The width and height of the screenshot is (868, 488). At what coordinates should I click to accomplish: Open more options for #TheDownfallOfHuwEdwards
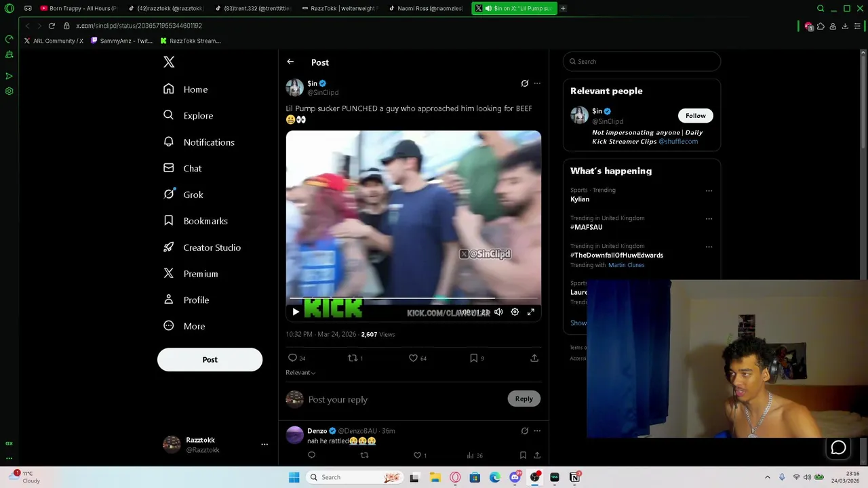[x=709, y=247]
